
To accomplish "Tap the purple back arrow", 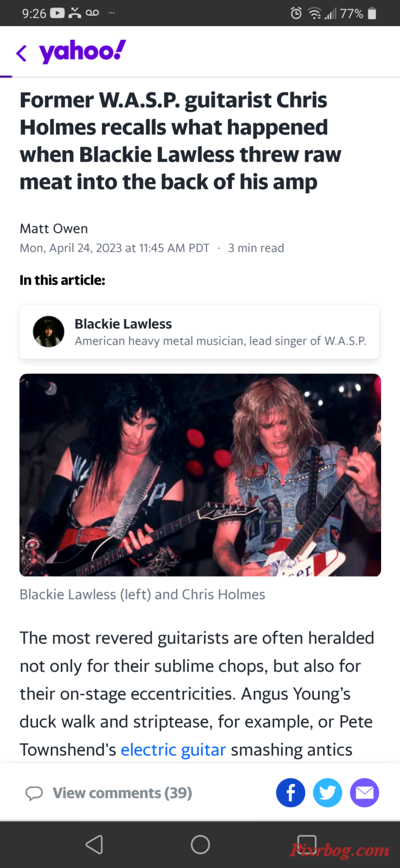I will pyautogui.click(x=21, y=53).
